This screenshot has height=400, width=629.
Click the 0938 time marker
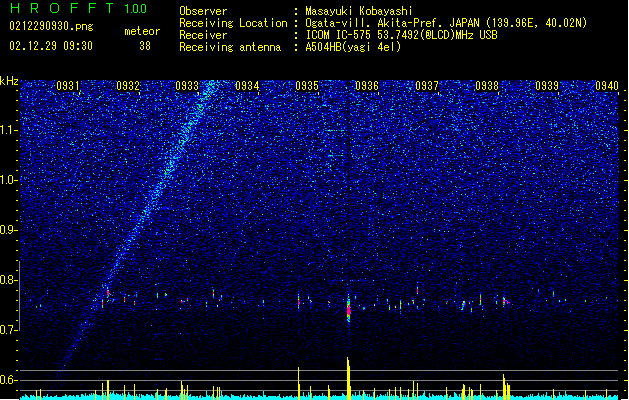pos(487,86)
